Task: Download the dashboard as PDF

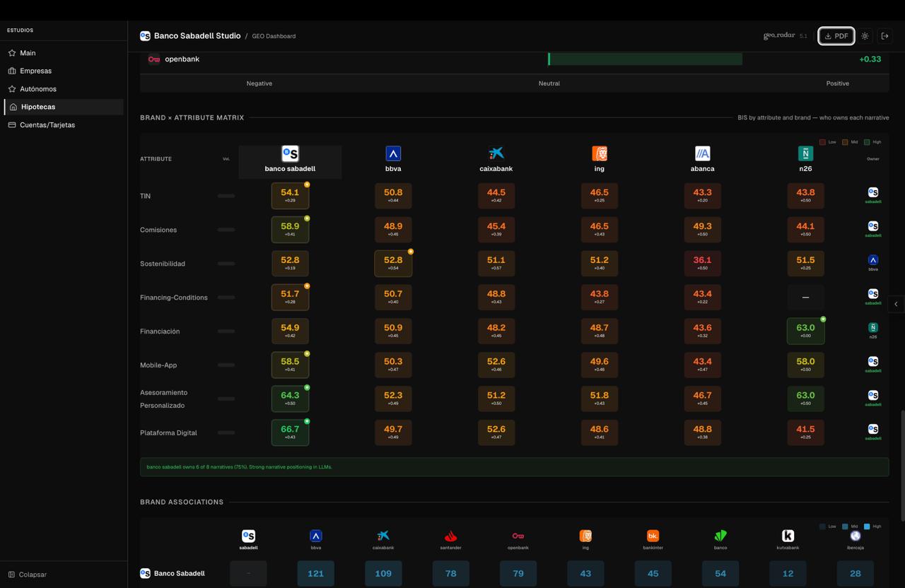Action: (x=836, y=36)
